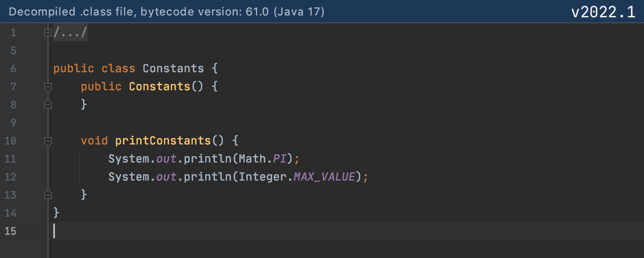Click line number 11 in the gutter
The height and width of the screenshot is (258, 644).
tap(10, 159)
